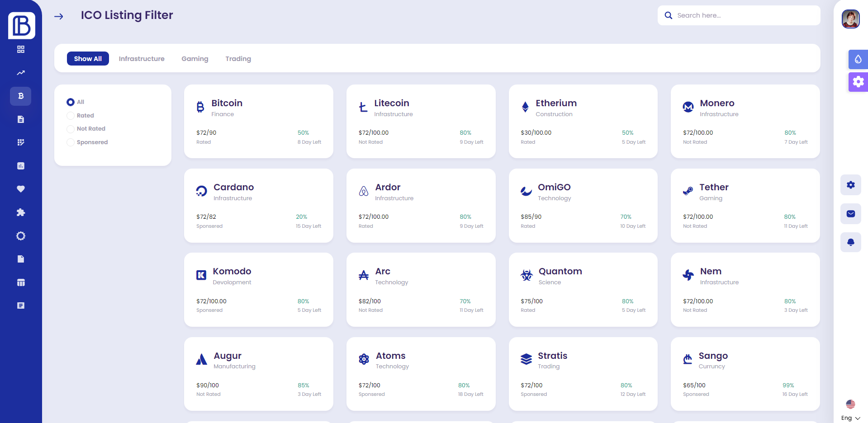The image size is (868, 423).
Task: Open the sidebar puzzle piece icon
Action: tap(21, 212)
